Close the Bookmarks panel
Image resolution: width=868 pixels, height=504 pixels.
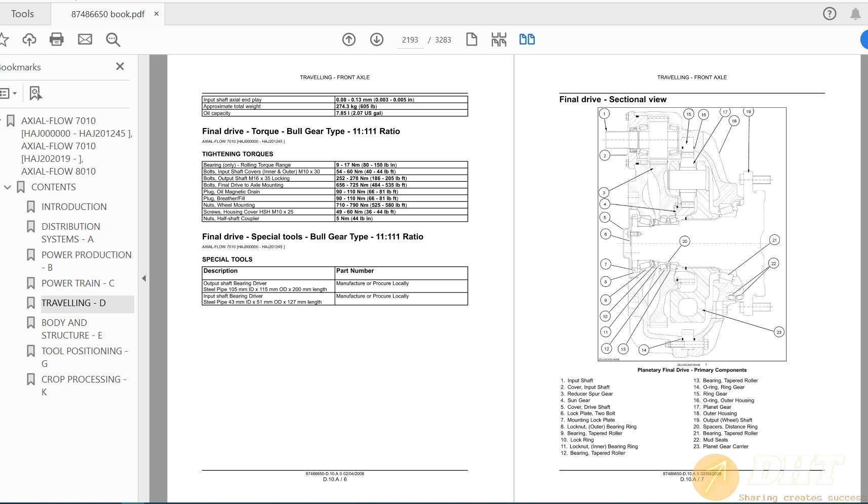coord(120,66)
